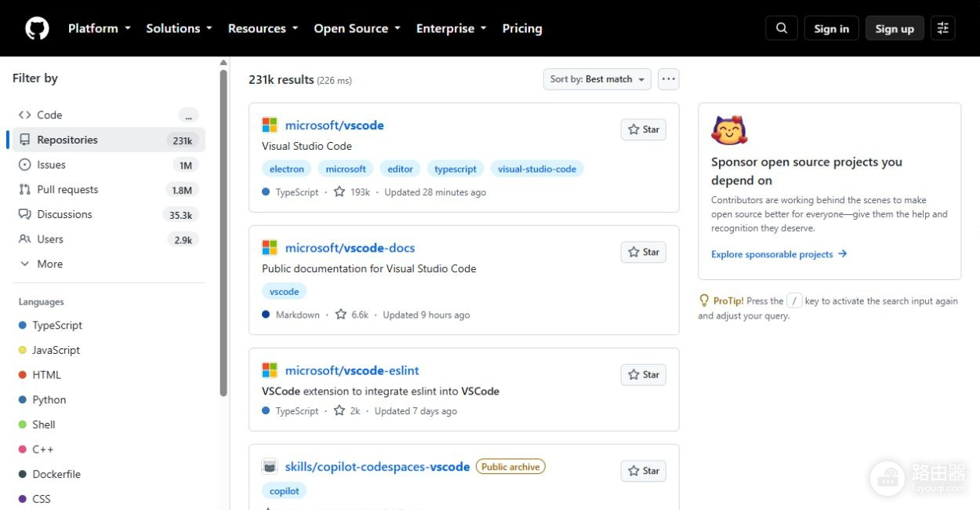
Task: Click Microsoft logo beside microsoft/vscode
Action: pos(270,125)
